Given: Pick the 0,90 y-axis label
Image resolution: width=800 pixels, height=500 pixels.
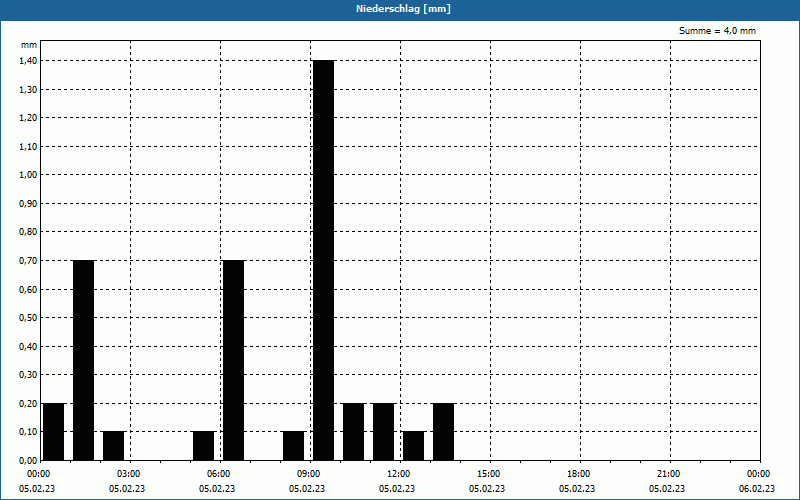Looking at the screenshot, I should [28, 204].
